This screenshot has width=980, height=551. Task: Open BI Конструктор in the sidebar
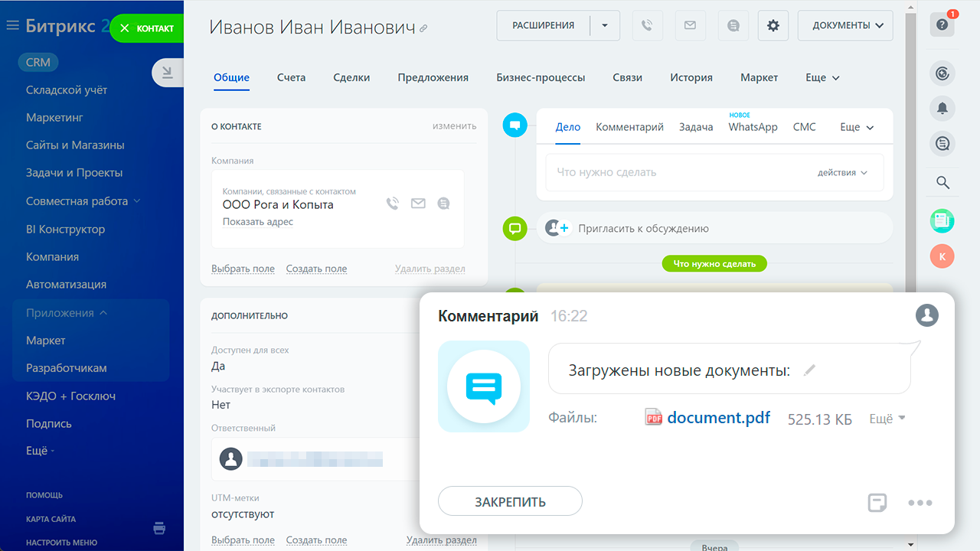(x=65, y=229)
